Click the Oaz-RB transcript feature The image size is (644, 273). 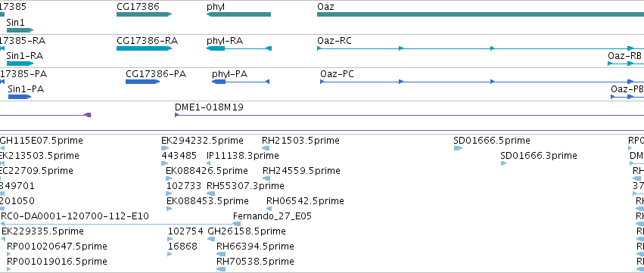pyautogui.click(x=626, y=64)
